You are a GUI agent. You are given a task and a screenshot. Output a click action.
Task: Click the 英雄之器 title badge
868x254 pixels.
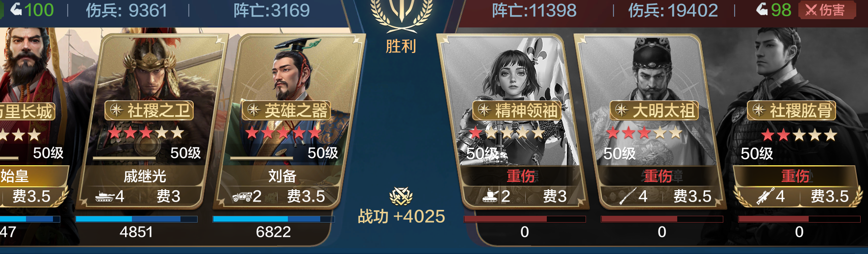pos(286,110)
